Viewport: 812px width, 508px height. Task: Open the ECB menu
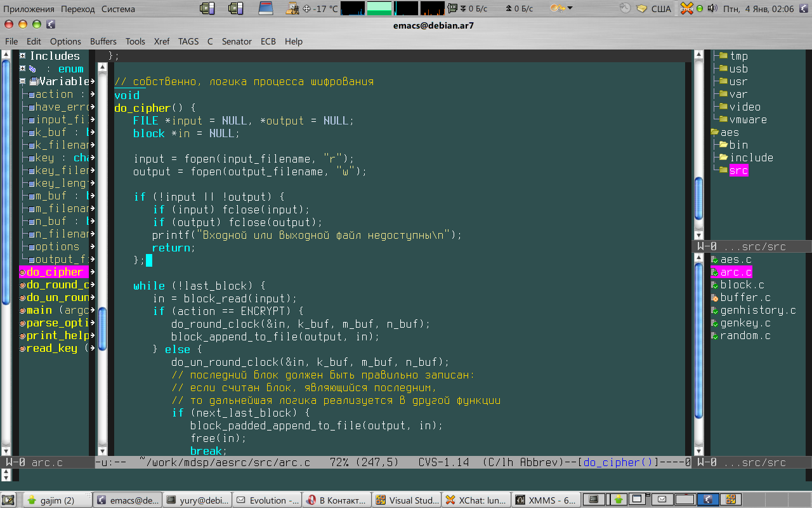[268, 41]
